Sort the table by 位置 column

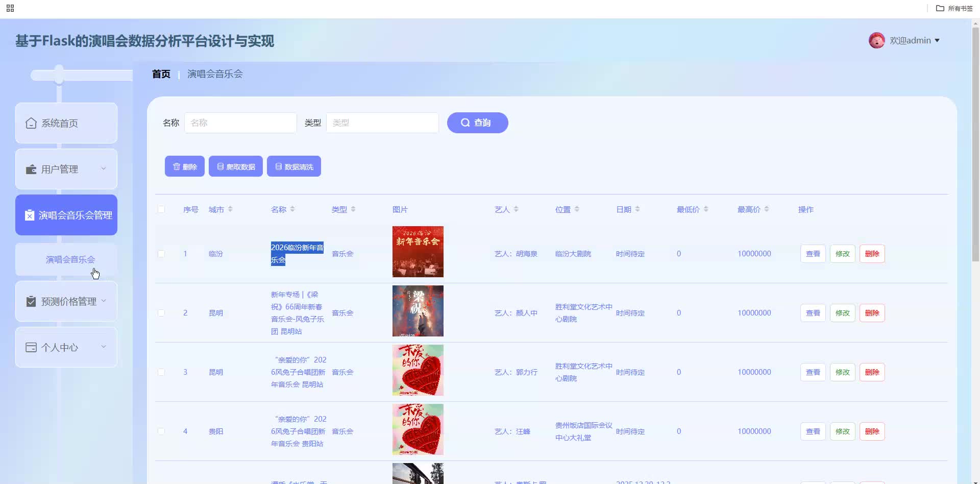pyautogui.click(x=577, y=209)
